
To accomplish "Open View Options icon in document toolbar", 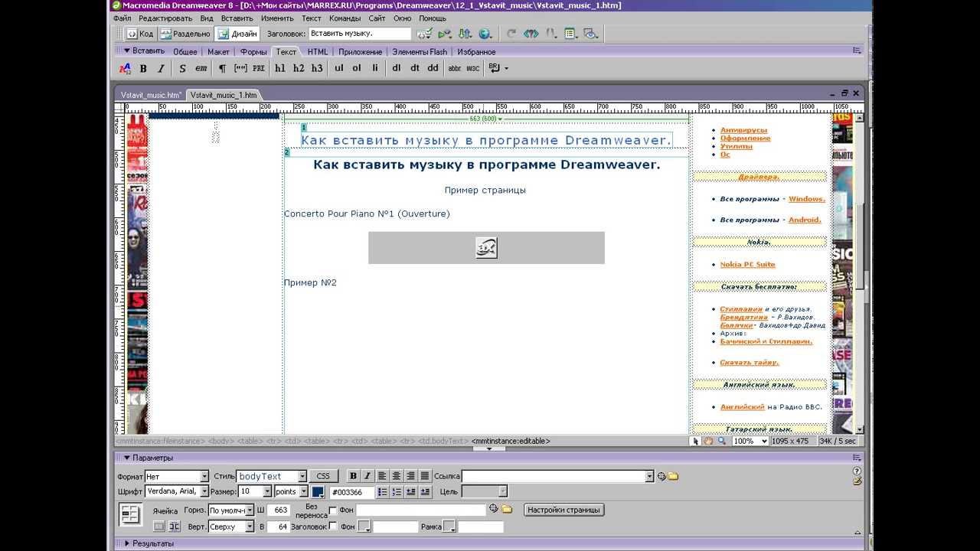I will 570,34.
